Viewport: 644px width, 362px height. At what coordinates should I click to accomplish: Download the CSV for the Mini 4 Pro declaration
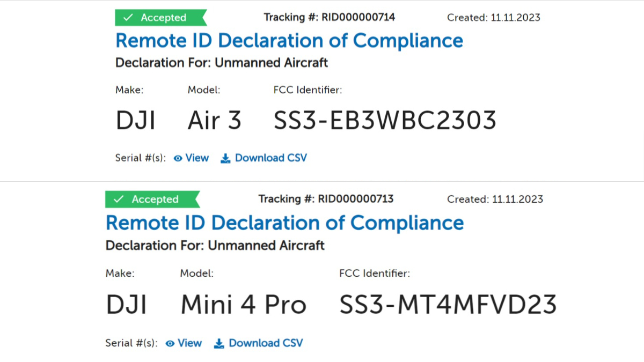tap(265, 343)
